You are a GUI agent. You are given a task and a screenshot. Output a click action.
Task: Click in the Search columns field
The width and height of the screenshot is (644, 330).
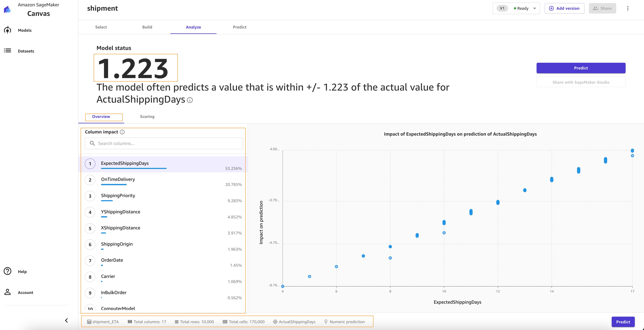(164, 143)
